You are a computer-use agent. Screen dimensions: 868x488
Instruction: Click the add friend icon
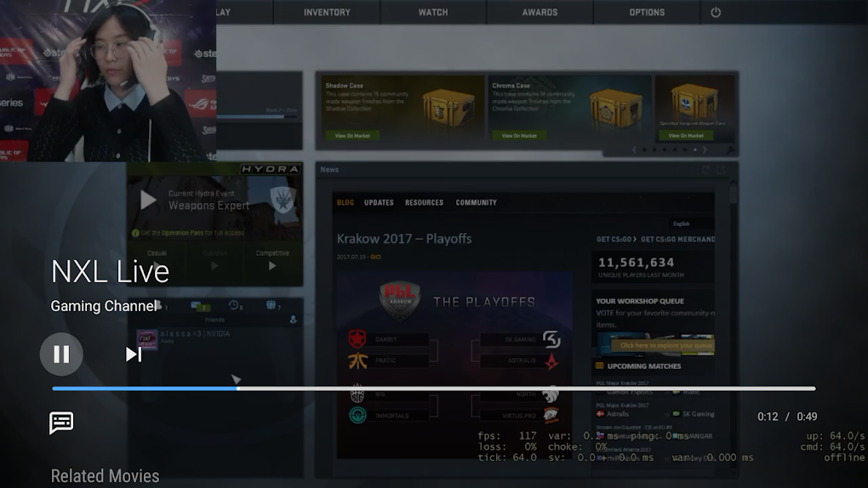pos(293,320)
